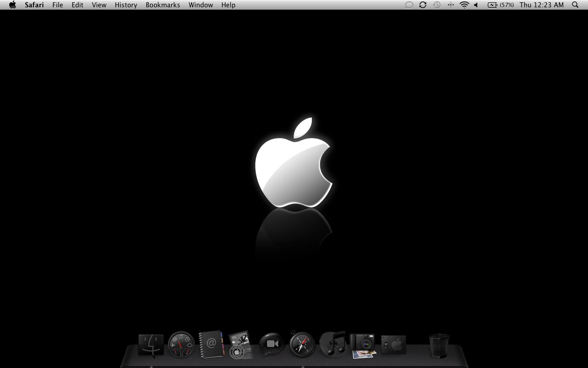The width and height of the screenshot is (588, 368).
Task: Launch iChat from the dock
Action: pos(272,344)
